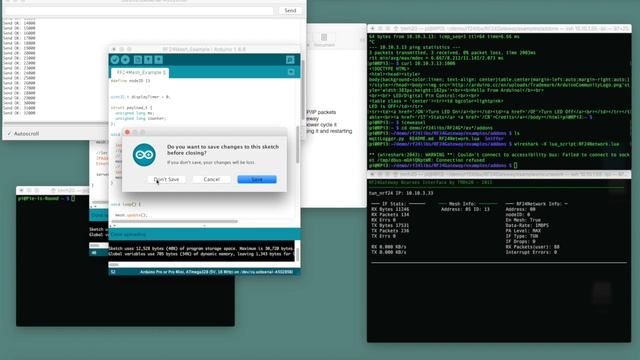Open the tab options dropdown arrow in Arduino
This screenshot has width=640, height=360.
click(x=291, y=72)
